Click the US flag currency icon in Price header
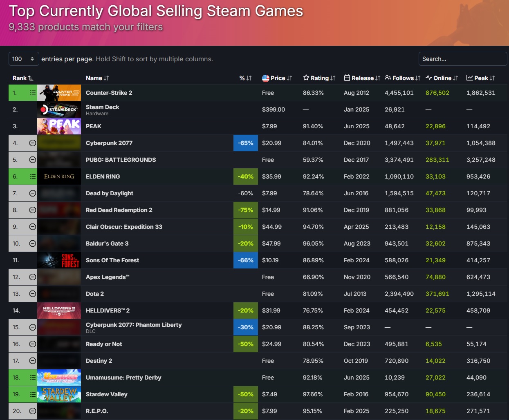The width and height of the screenshot is (509, 420). [x=266, y=78]
